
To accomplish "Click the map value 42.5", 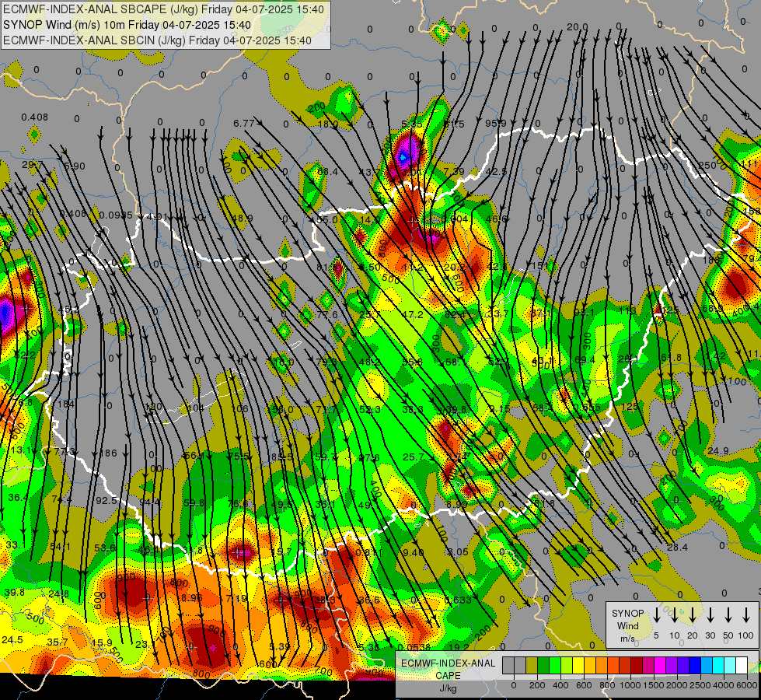I will [x=496, y=171].
